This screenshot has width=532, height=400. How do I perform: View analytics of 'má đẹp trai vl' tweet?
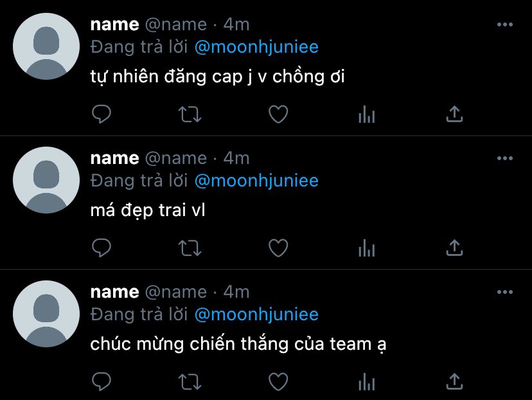pyautogui.click(x=366, y=248)
